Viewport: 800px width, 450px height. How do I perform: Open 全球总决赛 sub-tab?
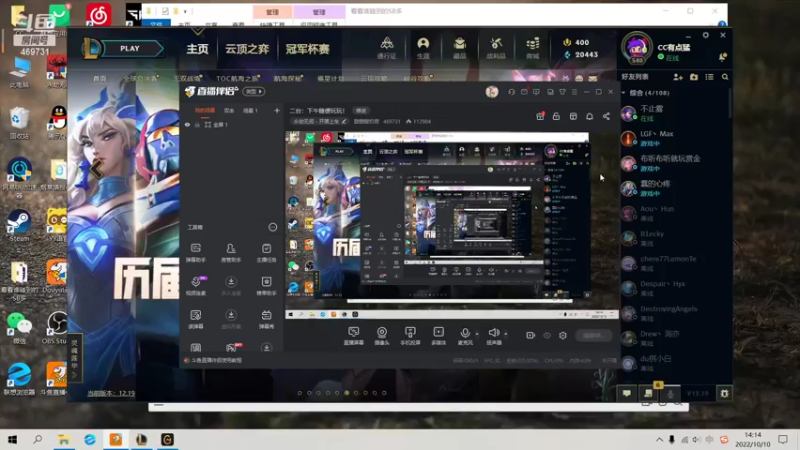[140, 79]
